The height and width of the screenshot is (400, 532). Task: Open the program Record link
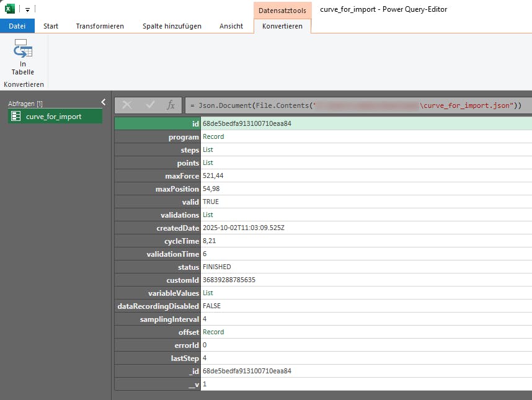[x=213, y=136]
